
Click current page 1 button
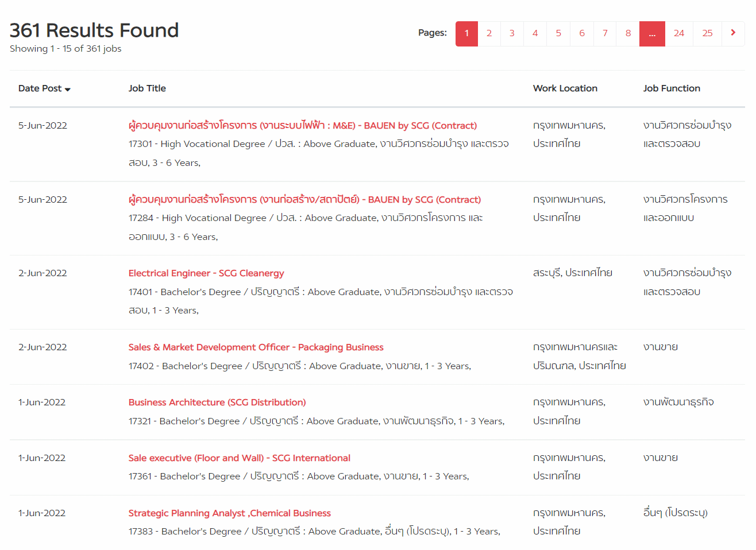[466, 33]
